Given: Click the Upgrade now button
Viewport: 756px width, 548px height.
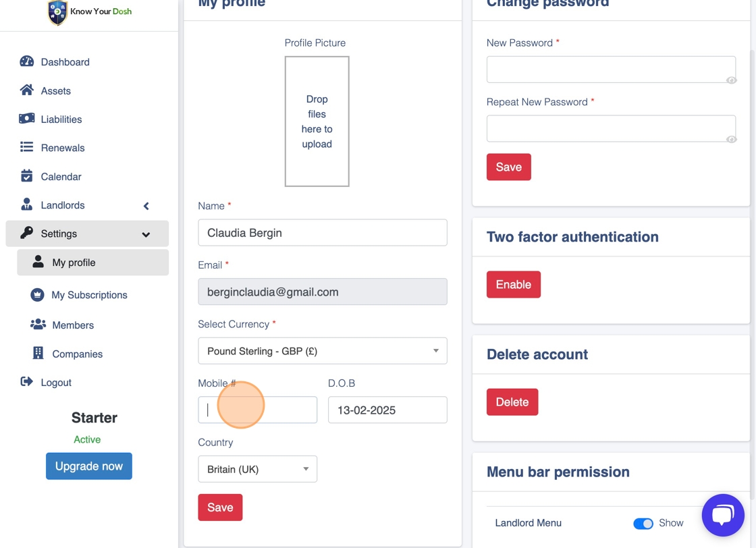Looking at the screenshot, I should (89, 466).
